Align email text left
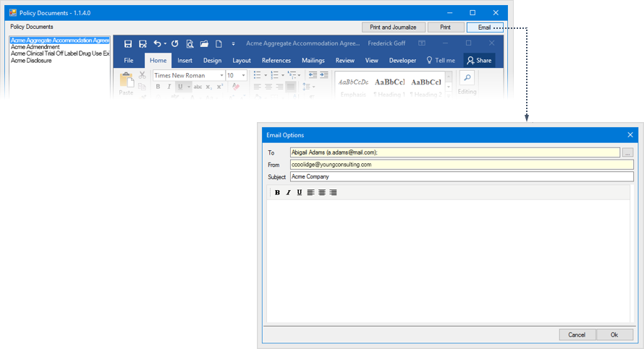 coord(310,193)
